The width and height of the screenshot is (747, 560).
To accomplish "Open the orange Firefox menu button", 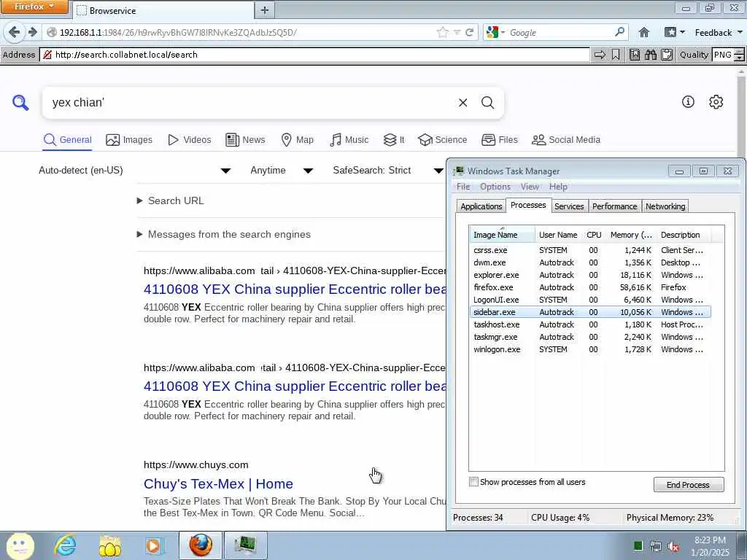I will [x=34, y=7].
